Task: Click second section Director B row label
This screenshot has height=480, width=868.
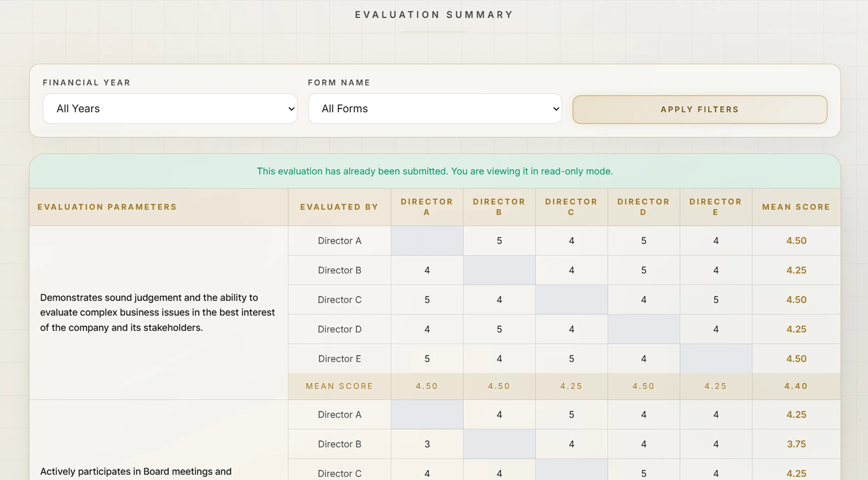Action: tap(339, 444)
